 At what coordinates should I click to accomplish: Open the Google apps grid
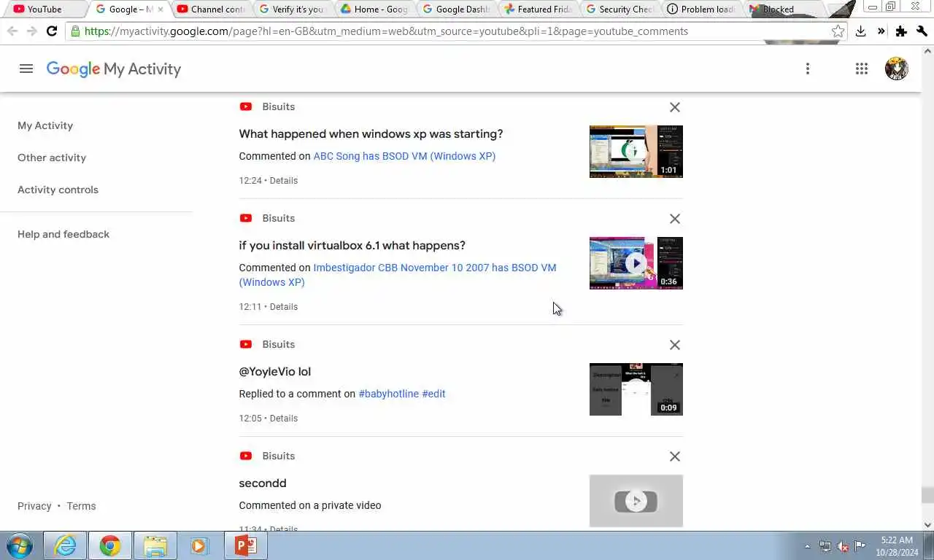point(862,69)
